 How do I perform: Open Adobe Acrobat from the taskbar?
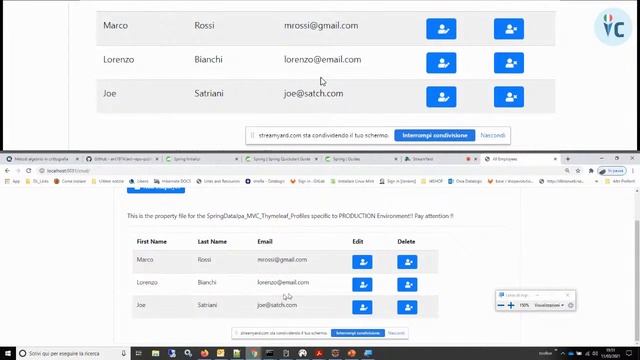pyautogui.click(x=319, y=353)
